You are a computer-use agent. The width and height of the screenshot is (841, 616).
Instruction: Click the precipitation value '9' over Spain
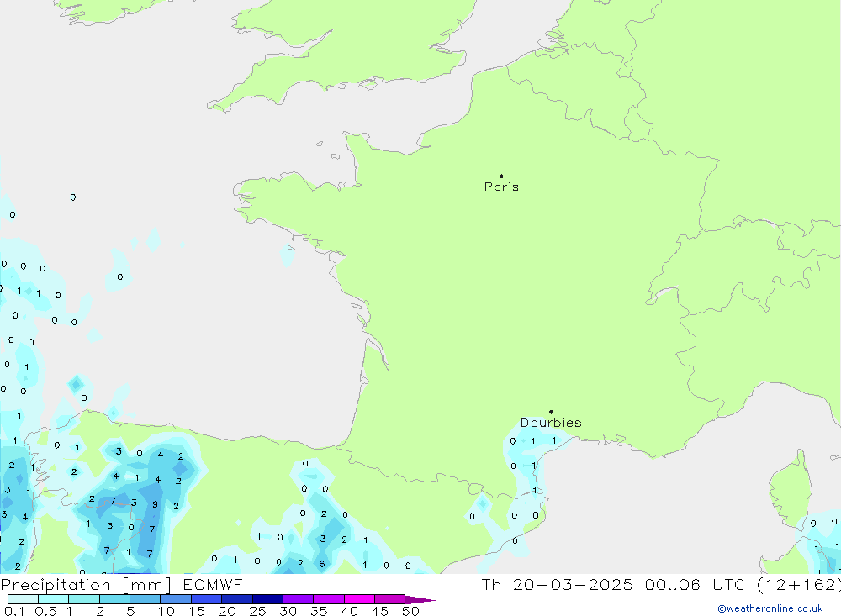[155, 504]
